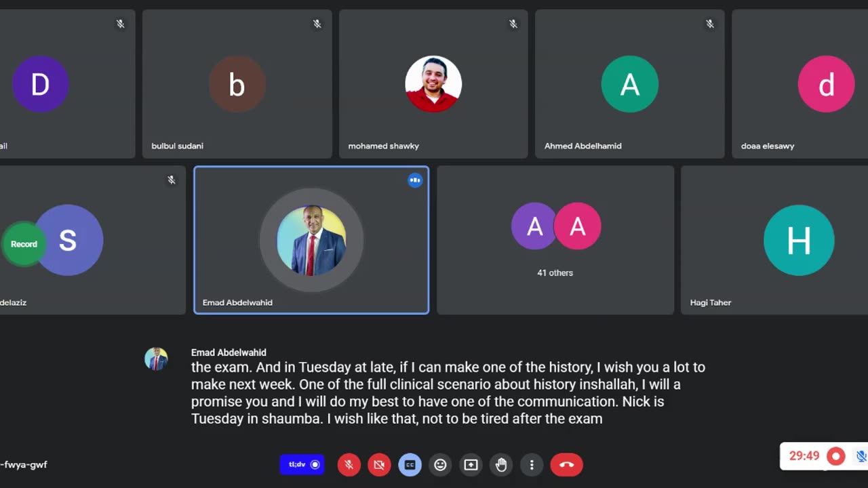Open the emoji reactions button
This screenshot has width=868, height=488.
[440, 464]
